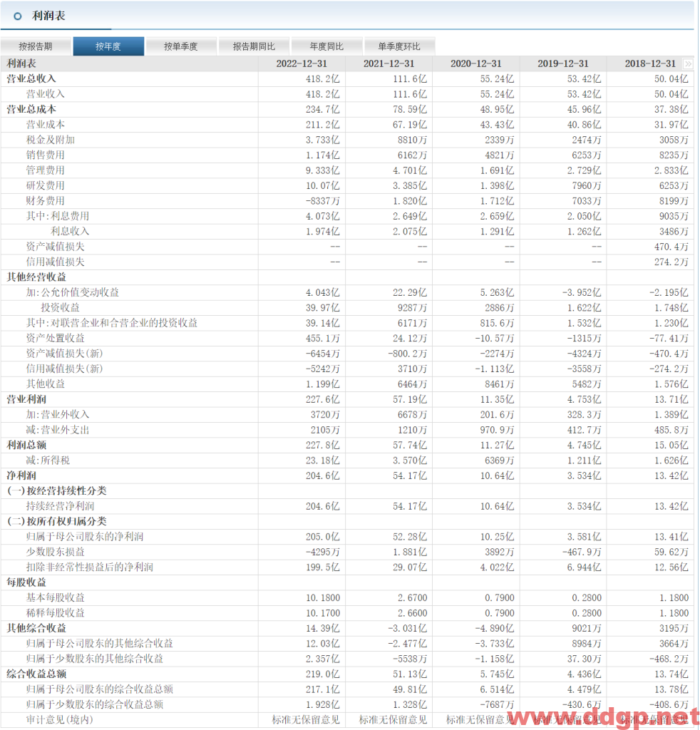The image size is (700, 730).
Task: Click the 少数股东损益 row label
Action: coord(55,552)
